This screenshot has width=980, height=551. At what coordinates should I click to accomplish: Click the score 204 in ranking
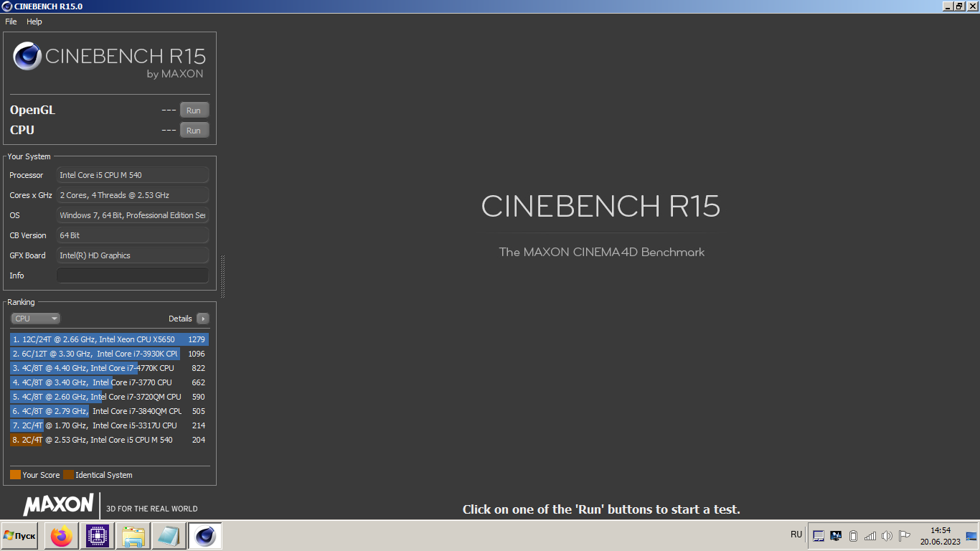coord(199,440)
